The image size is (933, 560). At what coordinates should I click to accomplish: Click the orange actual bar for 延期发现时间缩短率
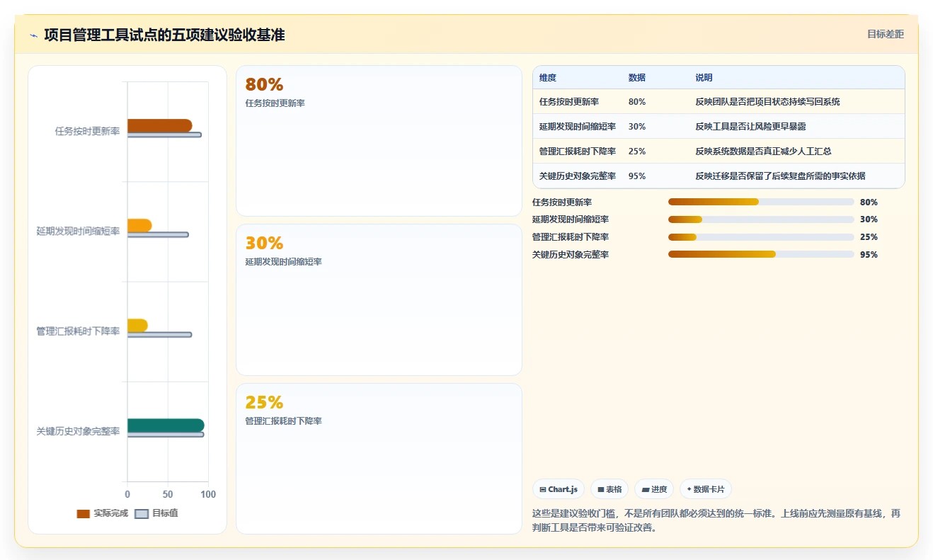(139, 225)
